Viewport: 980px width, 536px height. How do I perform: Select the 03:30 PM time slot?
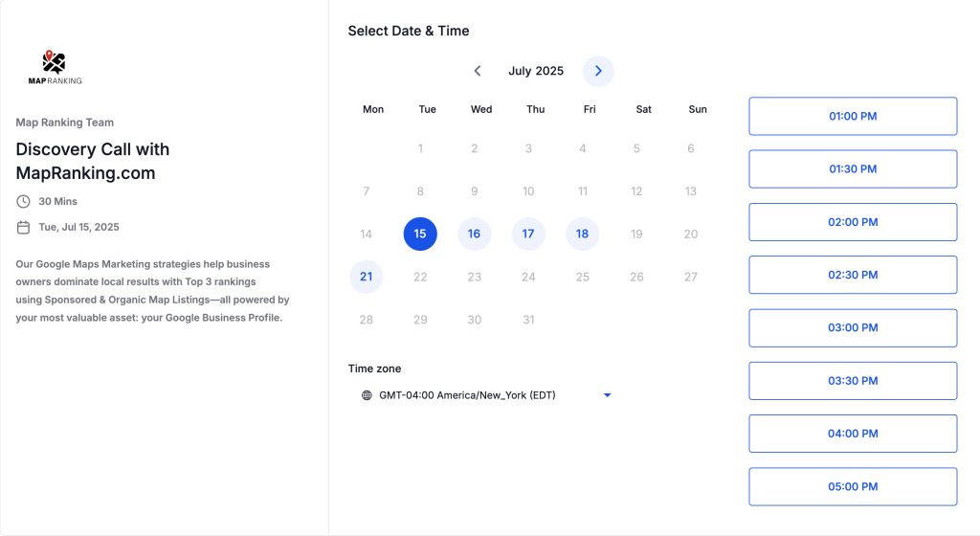coord(852,381)
